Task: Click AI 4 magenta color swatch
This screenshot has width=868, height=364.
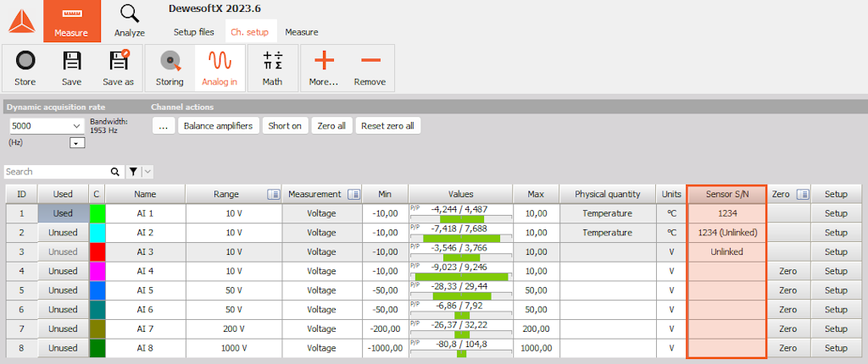Action: 97,271
